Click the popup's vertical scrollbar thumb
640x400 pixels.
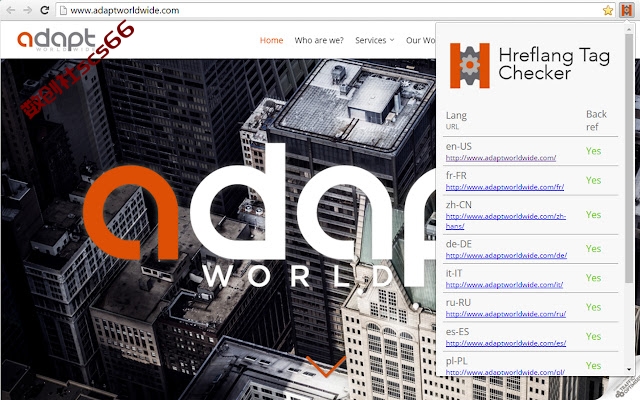click(629, 157)
